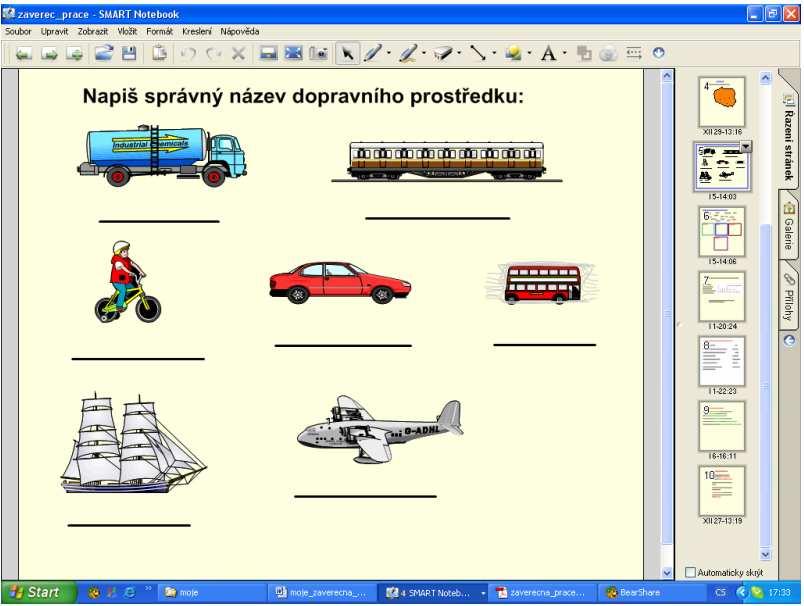Click the Windows Start button
804x606 pixels.
point(38,593)
